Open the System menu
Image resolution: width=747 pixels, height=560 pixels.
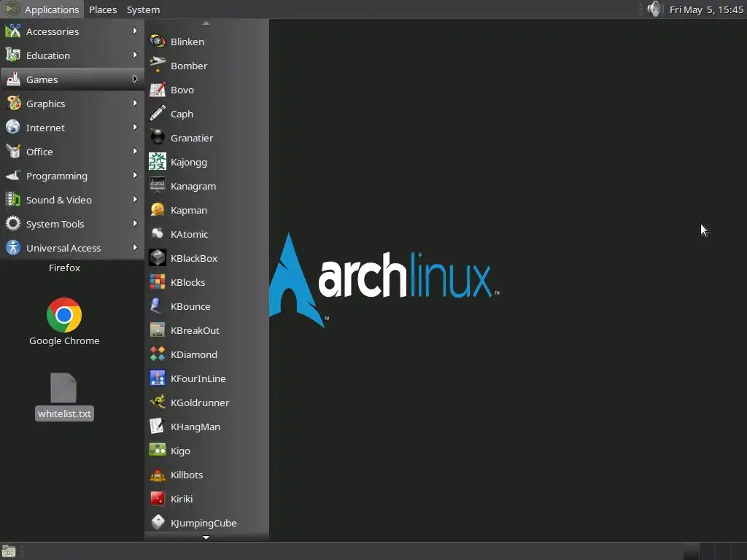click(x=143, y=9)
